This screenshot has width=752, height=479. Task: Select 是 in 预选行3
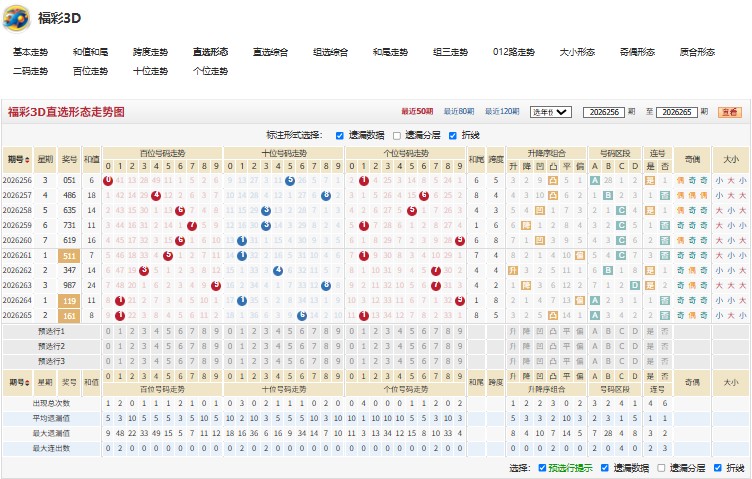(x=650, y=362)
